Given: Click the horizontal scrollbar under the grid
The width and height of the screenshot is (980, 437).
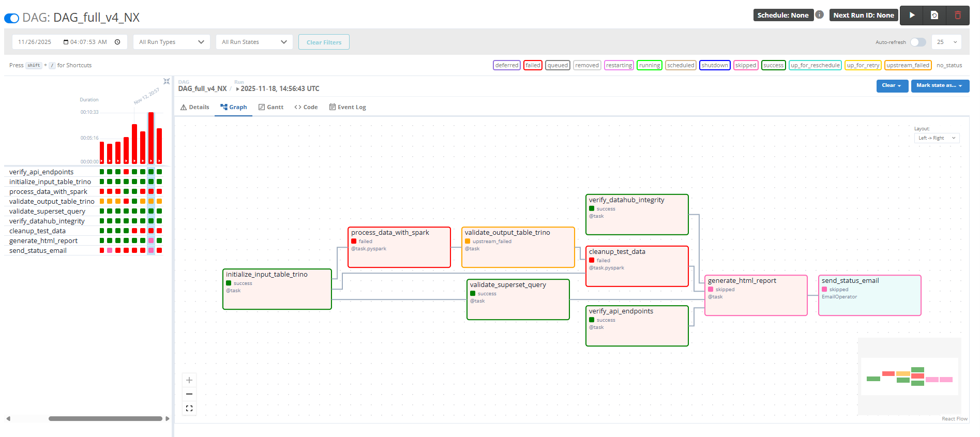Looking at the screenshot, I should tap(105, 419).
